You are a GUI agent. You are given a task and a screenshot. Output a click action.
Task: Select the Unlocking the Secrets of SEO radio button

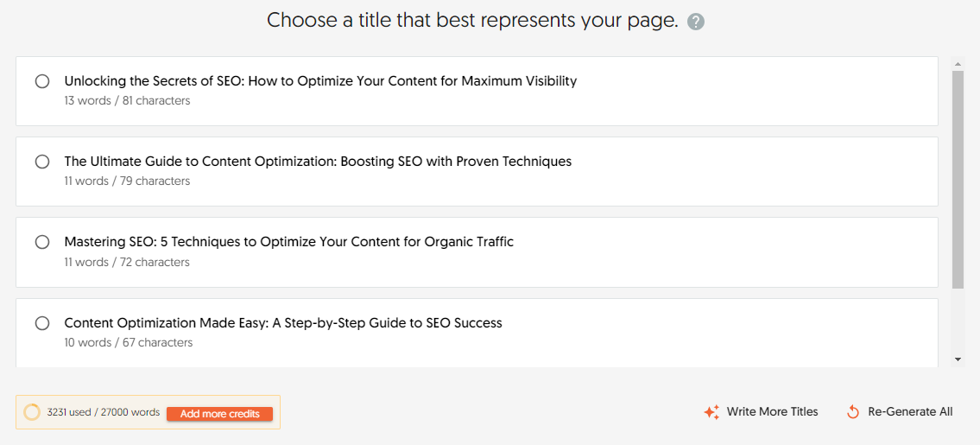pos(42,81)
